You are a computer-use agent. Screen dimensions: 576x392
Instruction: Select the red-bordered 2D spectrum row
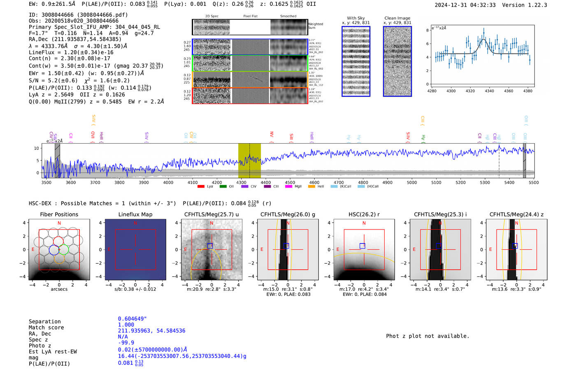pyautogui.click(x=250, y=95)
